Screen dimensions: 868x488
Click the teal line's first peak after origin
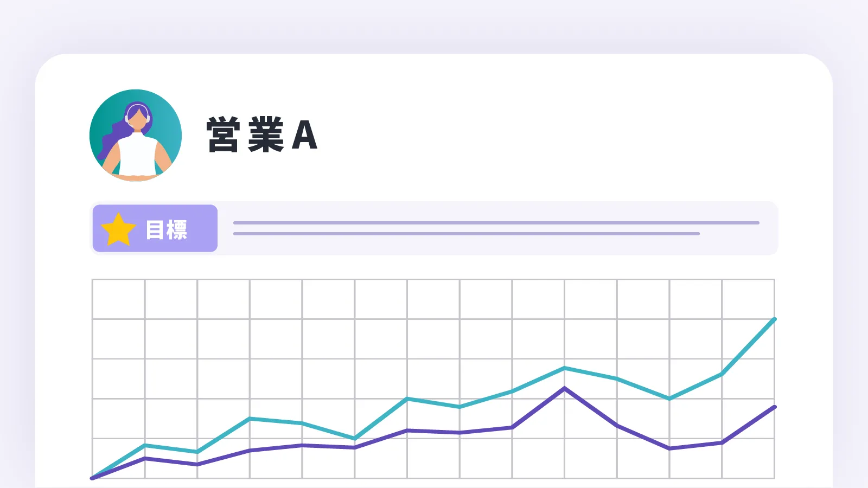coord(145,445)
